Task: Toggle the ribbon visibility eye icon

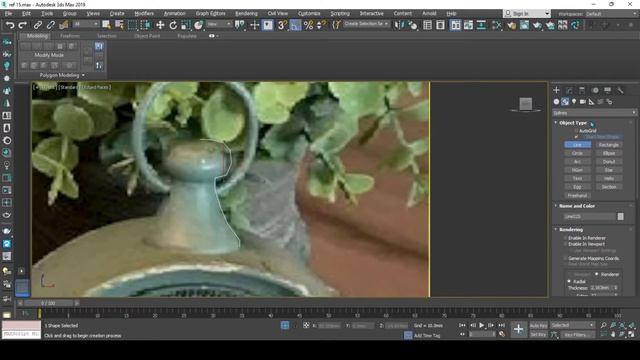Action: [x=212, y=36]
